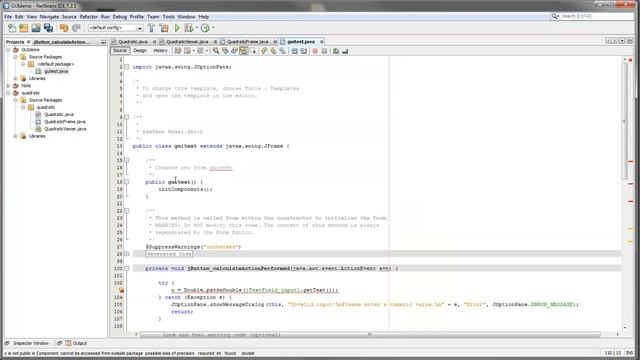This screenshot has height=360, width=640.
Task: Open the Tools menu
Action: (x=169, y=17)
